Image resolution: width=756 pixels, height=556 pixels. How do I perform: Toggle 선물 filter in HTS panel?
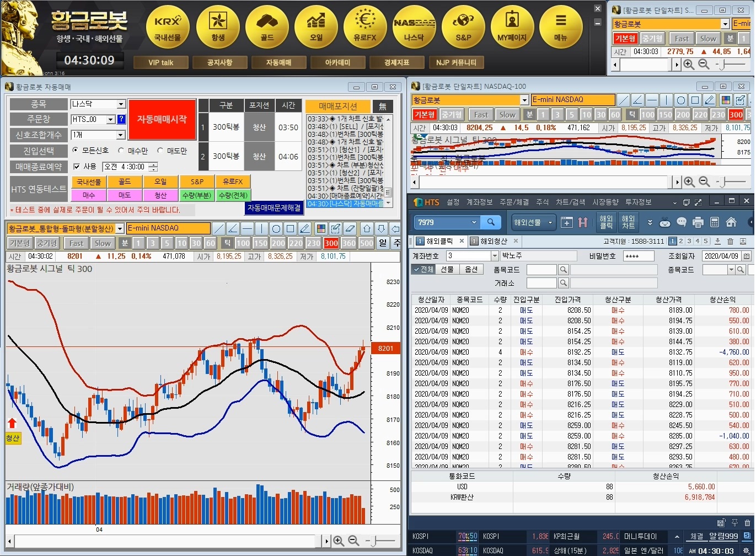coord(447,269)
